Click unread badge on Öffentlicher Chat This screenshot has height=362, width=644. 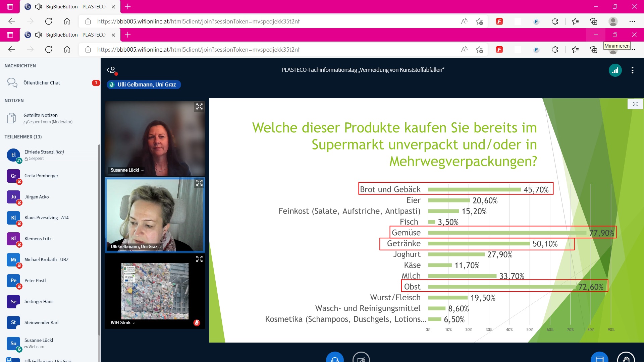[96, 83]
